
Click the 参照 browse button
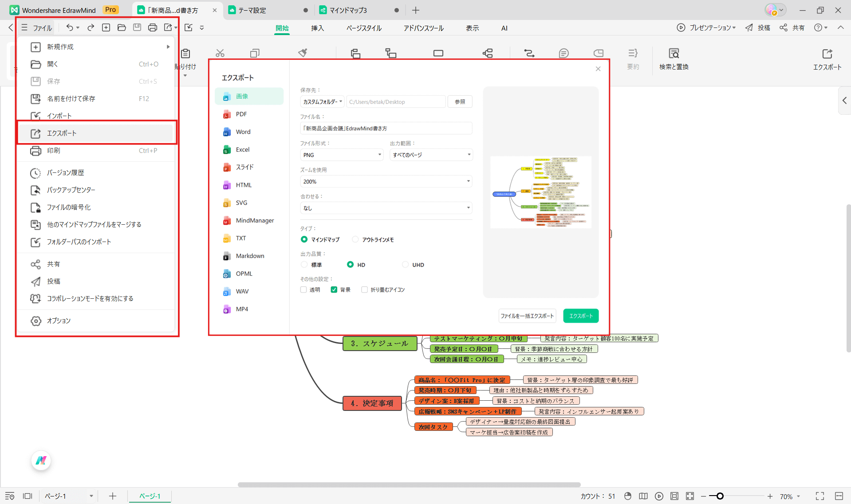click(460, 102)
